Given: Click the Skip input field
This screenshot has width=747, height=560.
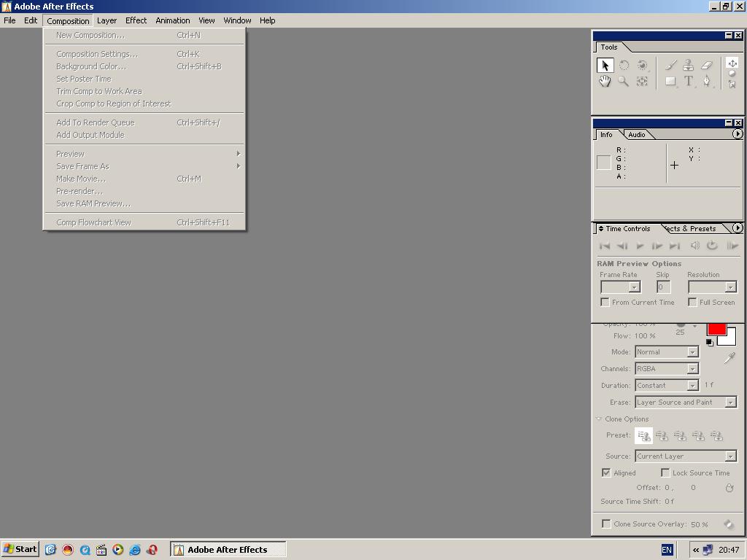Looking at the screenshot, I should (664, 287).
